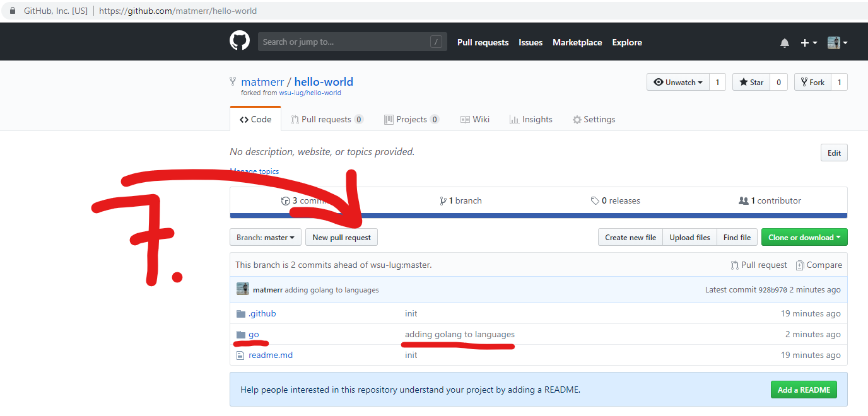
Task: Open the hello-world repository link
Action: click(324, 81)
